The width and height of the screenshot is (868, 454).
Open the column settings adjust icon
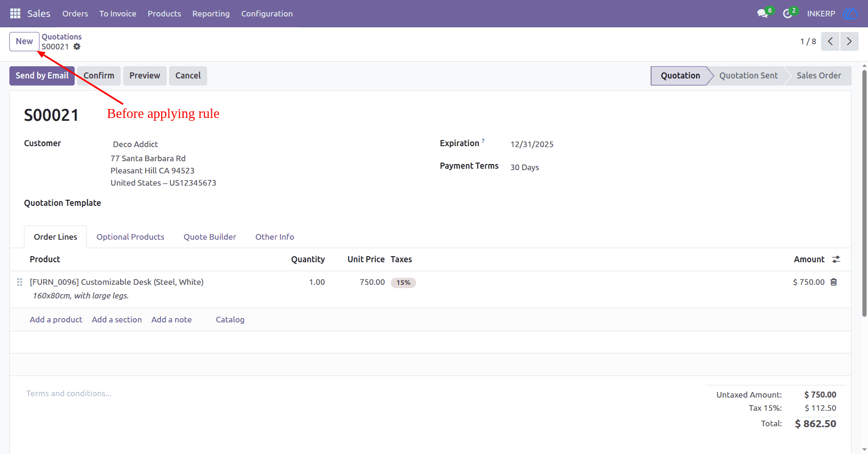point(836,259)
